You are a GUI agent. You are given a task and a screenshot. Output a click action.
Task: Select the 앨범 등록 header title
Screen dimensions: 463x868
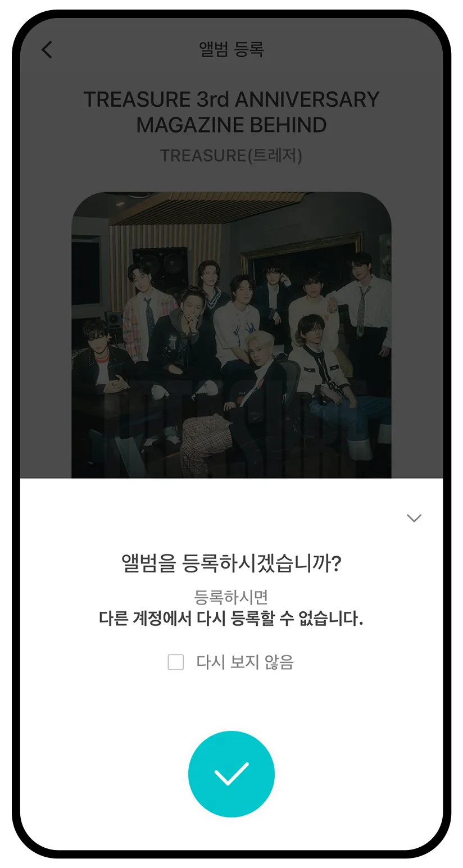[x=231, y=49]
